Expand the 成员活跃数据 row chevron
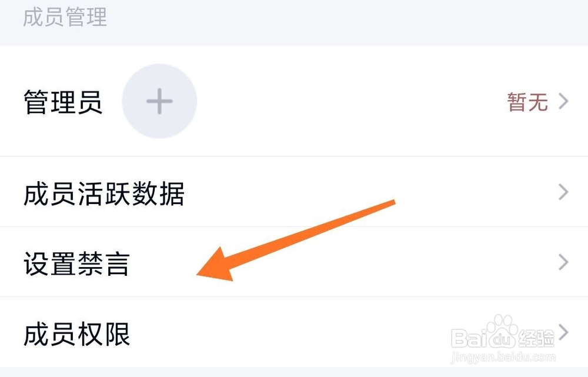Viewport: 588px width, 377px height. tap(563, 192)
